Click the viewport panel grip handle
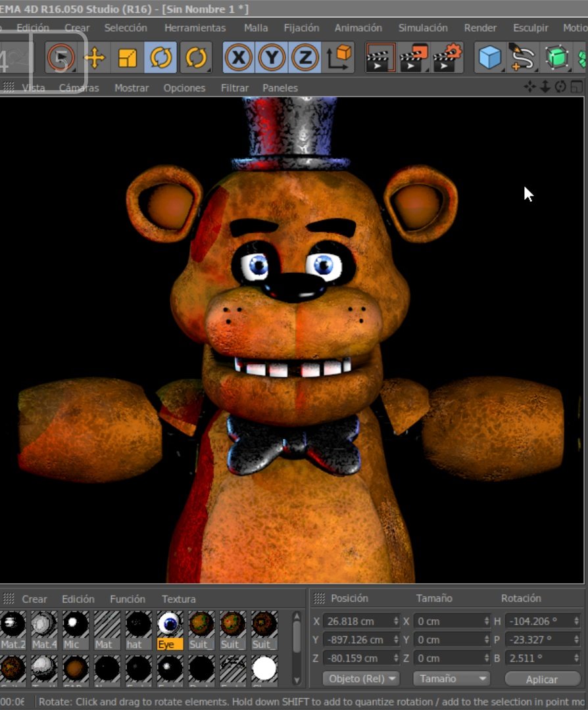Screen dimensions: 588x710 coord(8,87)
